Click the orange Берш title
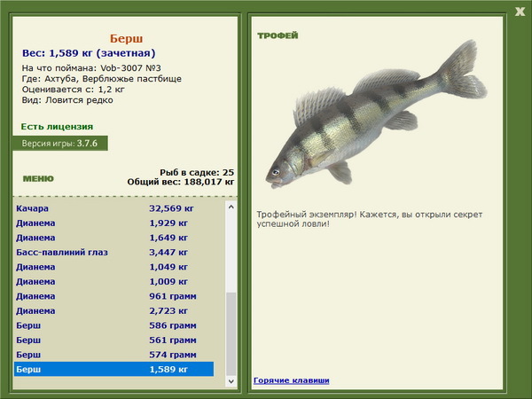Screen dimensions: 532x399 click(126, 39)
